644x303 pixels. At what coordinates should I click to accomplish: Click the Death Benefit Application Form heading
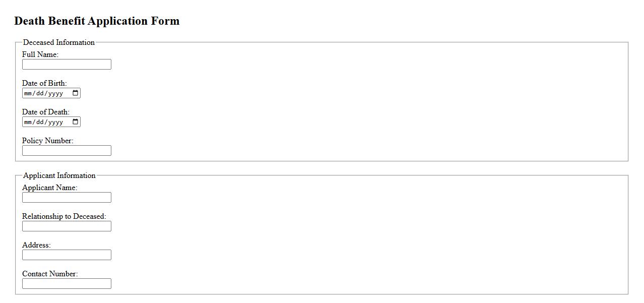click(x=97, y=21)
